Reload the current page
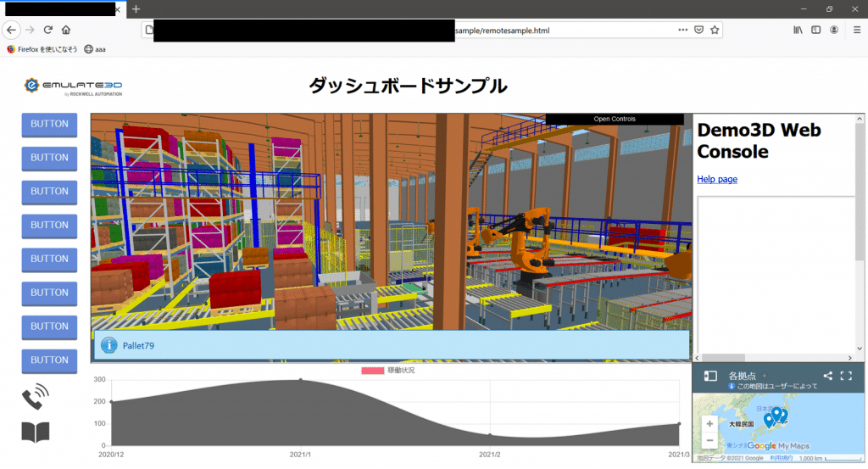This screenshot has width=868, height=469. click(48, 30)
